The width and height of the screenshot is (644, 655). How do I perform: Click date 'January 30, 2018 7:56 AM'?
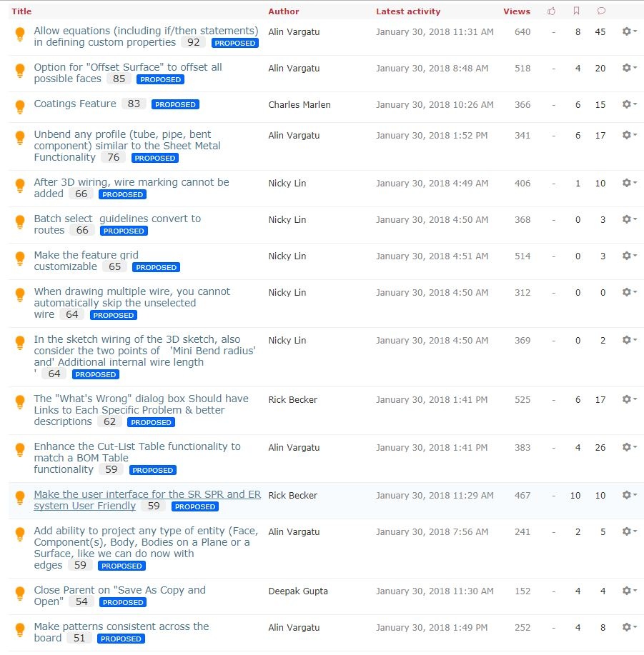[x=432, y=531]
